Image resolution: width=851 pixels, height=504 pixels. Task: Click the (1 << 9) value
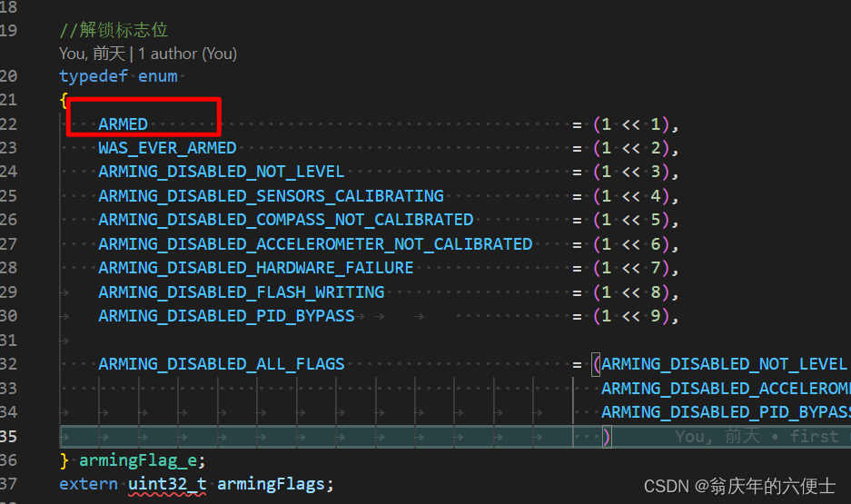[x=630, y=316]
